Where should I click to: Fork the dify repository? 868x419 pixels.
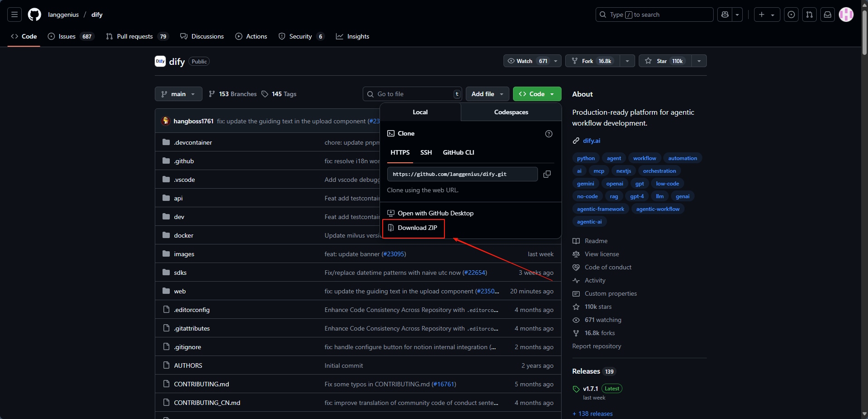[x=592, y=61]
